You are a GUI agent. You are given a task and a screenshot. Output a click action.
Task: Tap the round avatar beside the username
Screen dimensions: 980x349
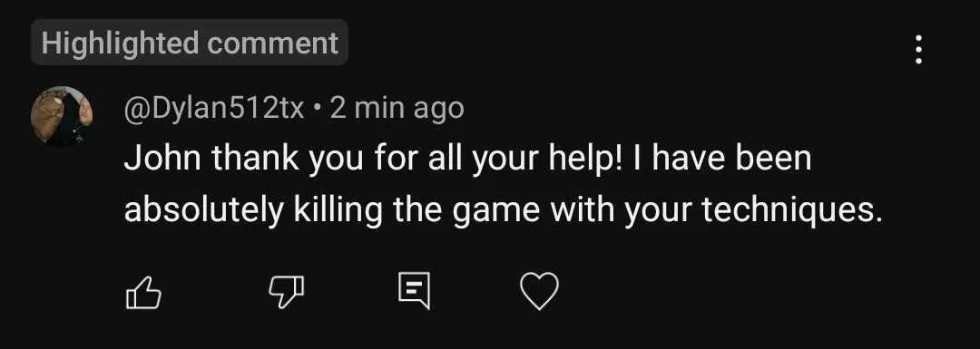point(62,117)
